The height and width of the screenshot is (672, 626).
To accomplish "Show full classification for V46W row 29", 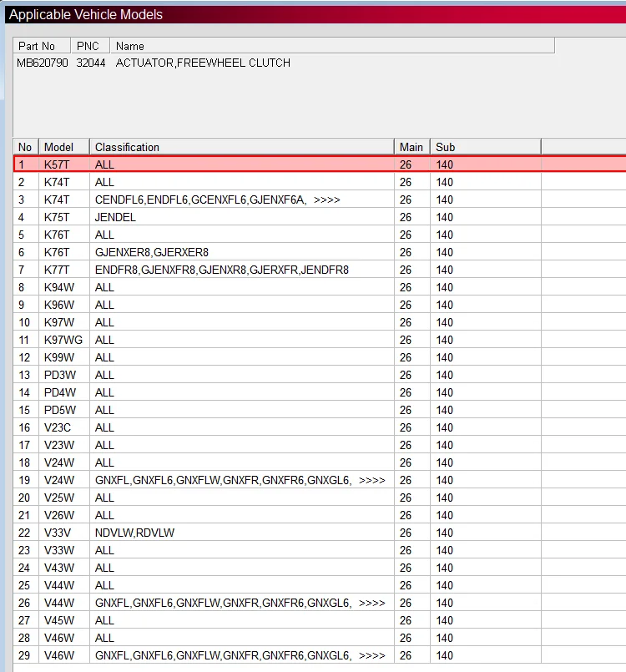I will pyautogui.click(x=371, y=655).
